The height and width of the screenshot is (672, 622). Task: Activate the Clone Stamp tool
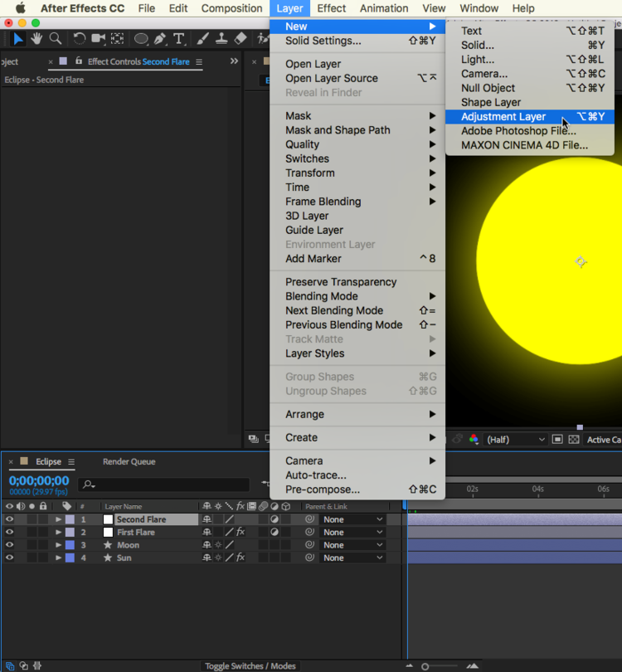[x=221, y=39]
